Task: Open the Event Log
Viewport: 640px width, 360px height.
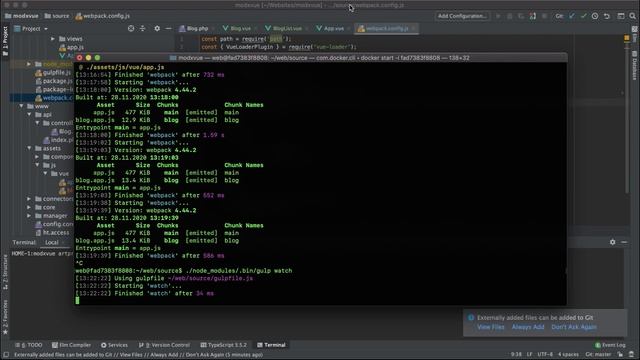Action: pos(610,345)
